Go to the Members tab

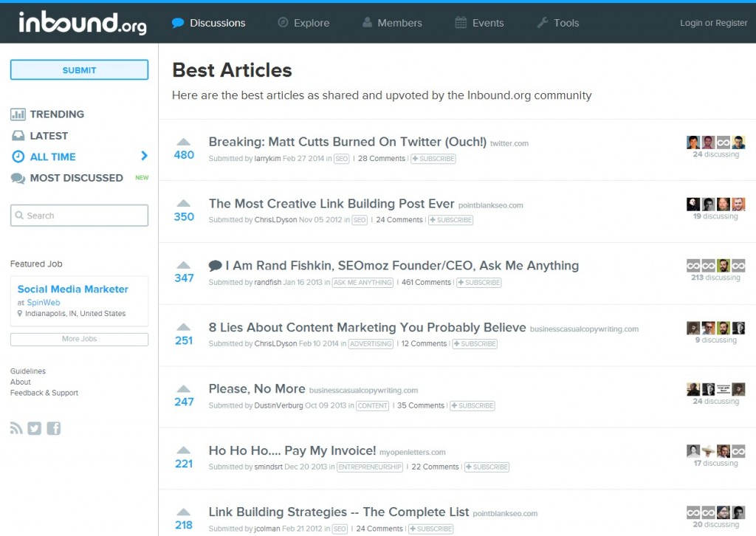pos(392,23)
